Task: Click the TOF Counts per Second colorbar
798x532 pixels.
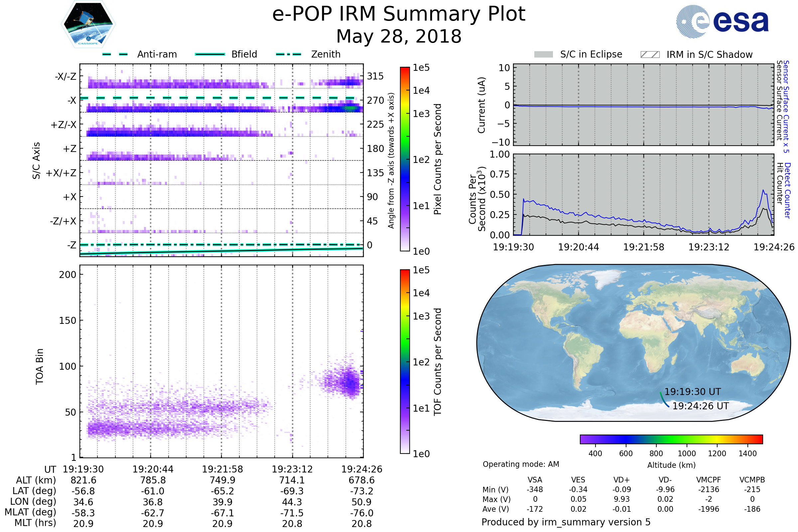Action: (405, 361)
